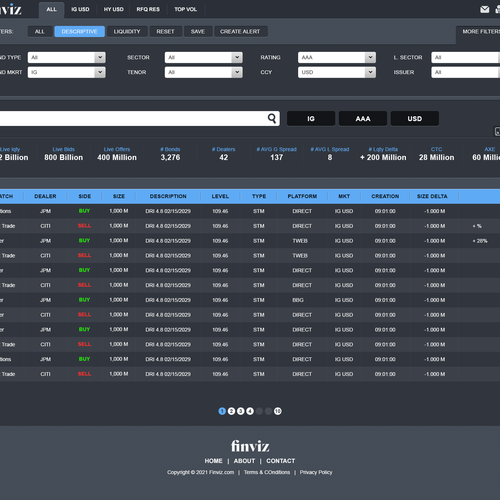This screenshot has width=500, height=500.
Task: Click the +28% value cell
Action: click(x=480, y=241)
